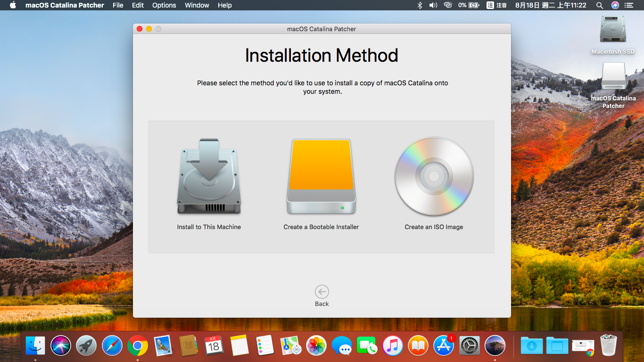Open App Store with update badge
Image resolution: width=644 pixels, height=362 pixels.
tap(444, 346)
